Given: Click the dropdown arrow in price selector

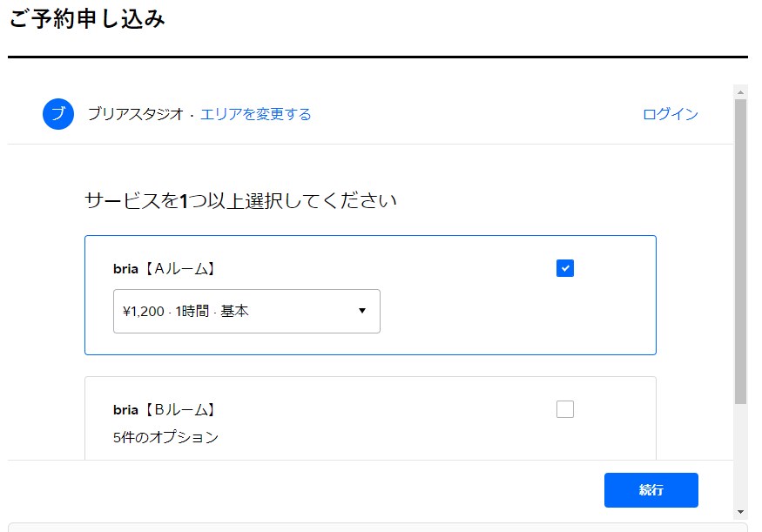Looking at the screenshot, I should pyautogui.click(x=362, y=311).
